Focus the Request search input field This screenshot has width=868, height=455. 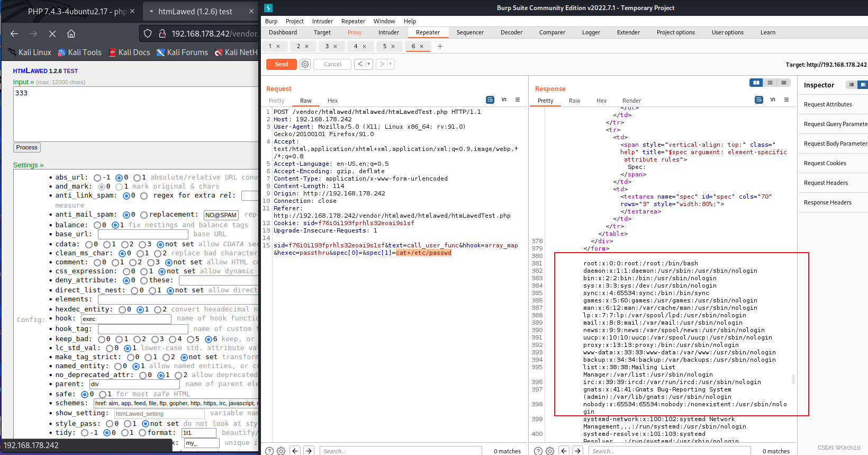coord(401,451)
